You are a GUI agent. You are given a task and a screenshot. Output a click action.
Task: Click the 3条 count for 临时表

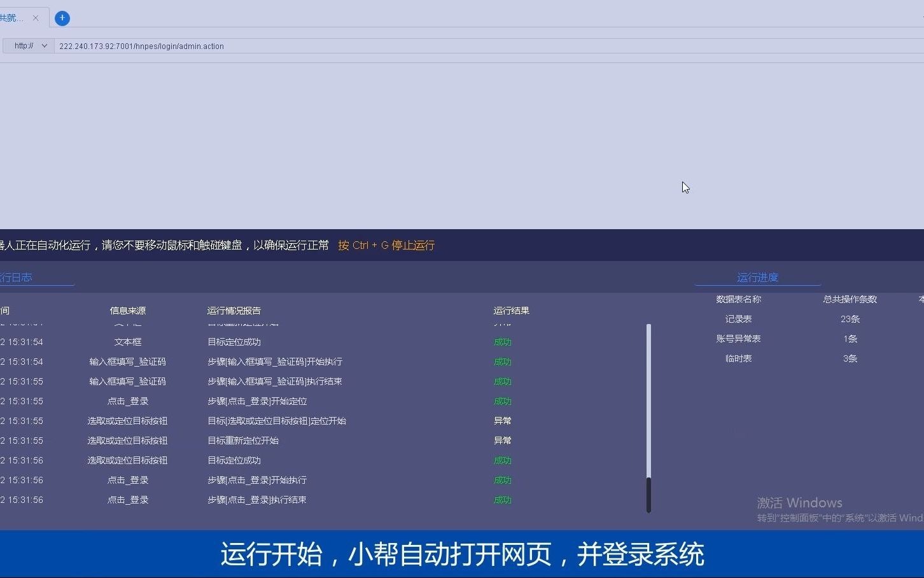pos(850,358)
